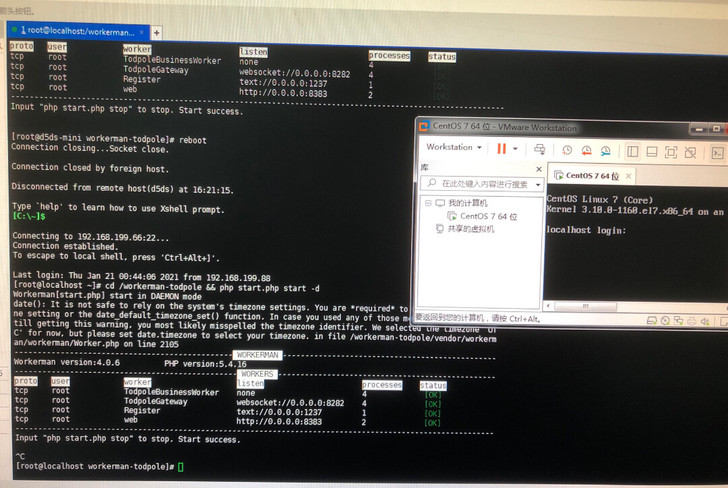The image size is (728, 488).
Task: Take a snapshot with the clock-plus icon
Action: click(x=567, y=150)
